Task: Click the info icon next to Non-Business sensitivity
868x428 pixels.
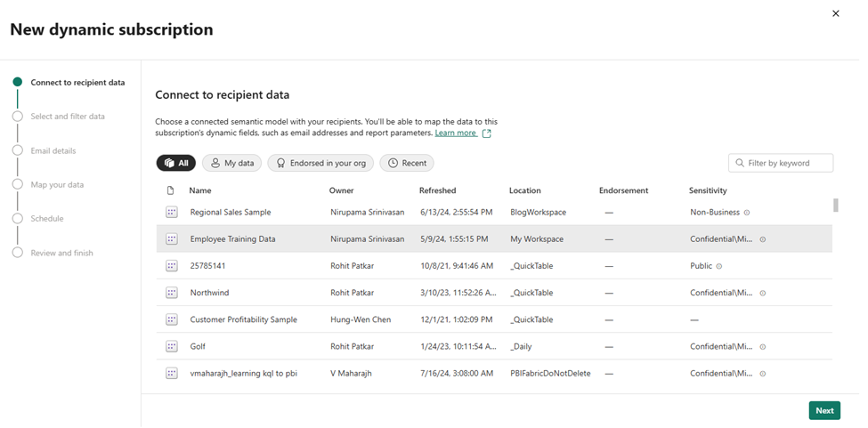Action: [747, 213]
